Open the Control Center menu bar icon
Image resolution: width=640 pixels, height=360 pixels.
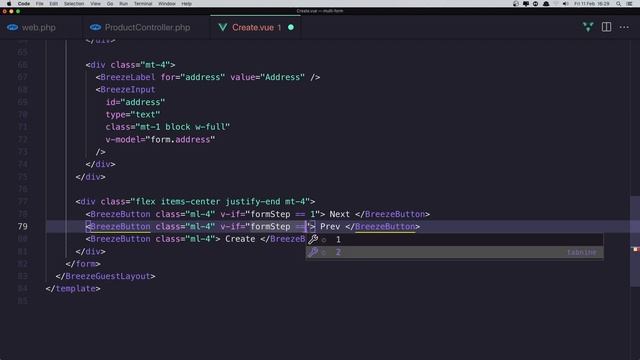point(629,4)
